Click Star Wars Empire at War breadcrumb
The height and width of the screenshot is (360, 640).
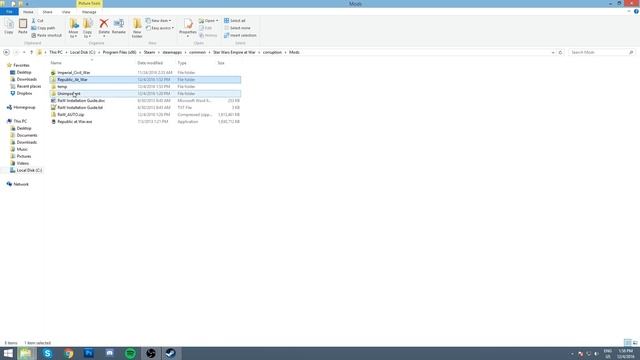point(234,52)
